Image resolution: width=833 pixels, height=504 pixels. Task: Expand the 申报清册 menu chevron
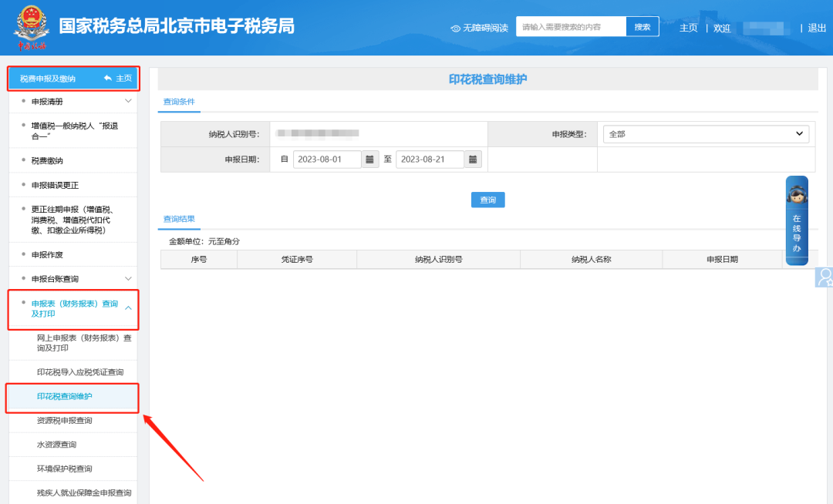128,102
